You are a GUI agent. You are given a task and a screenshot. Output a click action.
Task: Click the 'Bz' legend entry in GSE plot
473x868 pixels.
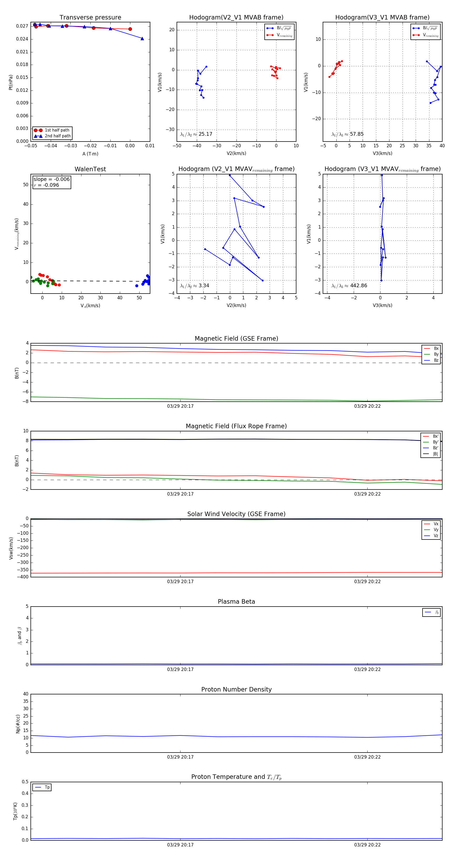[431, 360]
